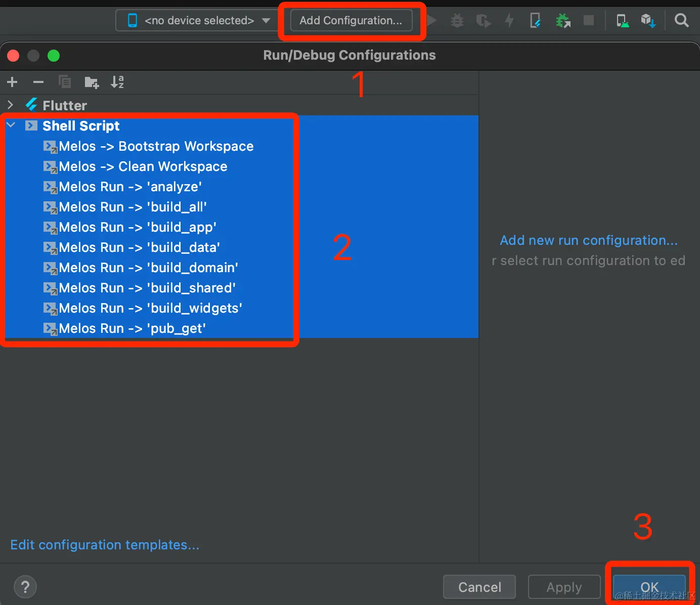Click shell icon beside 'build_app'
This screenshot has height=605, width=700.
[x=50, y=228]
